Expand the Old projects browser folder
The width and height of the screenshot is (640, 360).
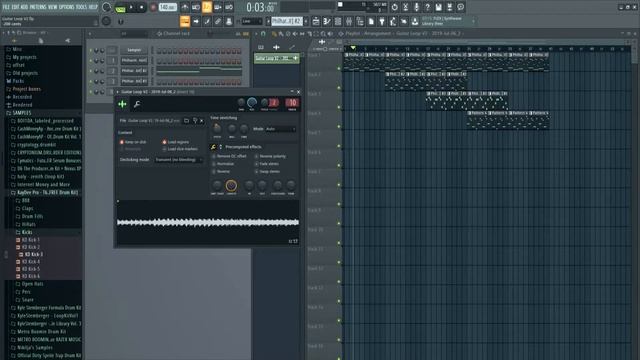click(25, 73)
